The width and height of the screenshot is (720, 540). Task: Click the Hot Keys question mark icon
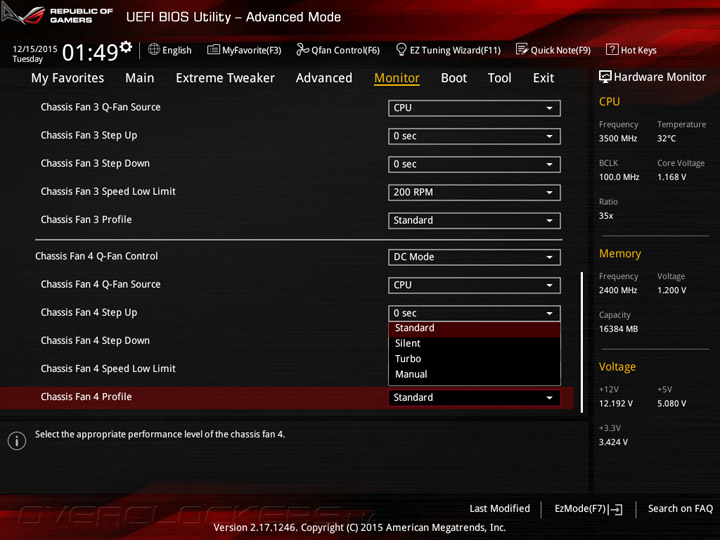pos(612,49)
